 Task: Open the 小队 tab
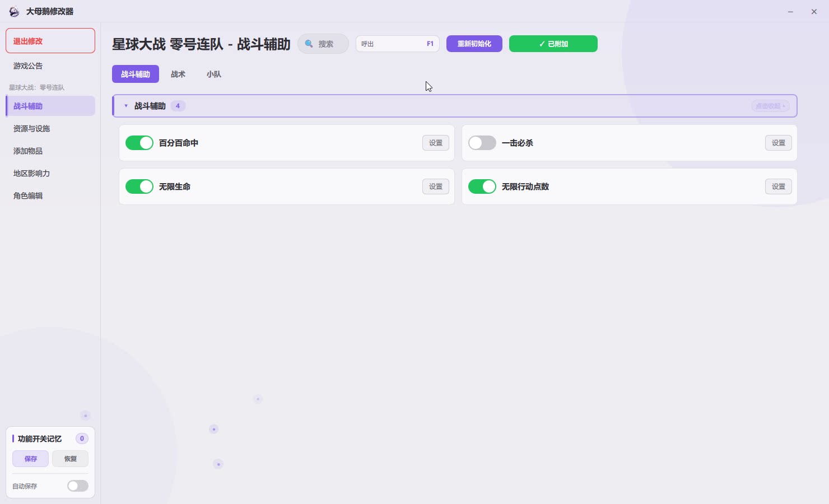(x=214, y=74)
